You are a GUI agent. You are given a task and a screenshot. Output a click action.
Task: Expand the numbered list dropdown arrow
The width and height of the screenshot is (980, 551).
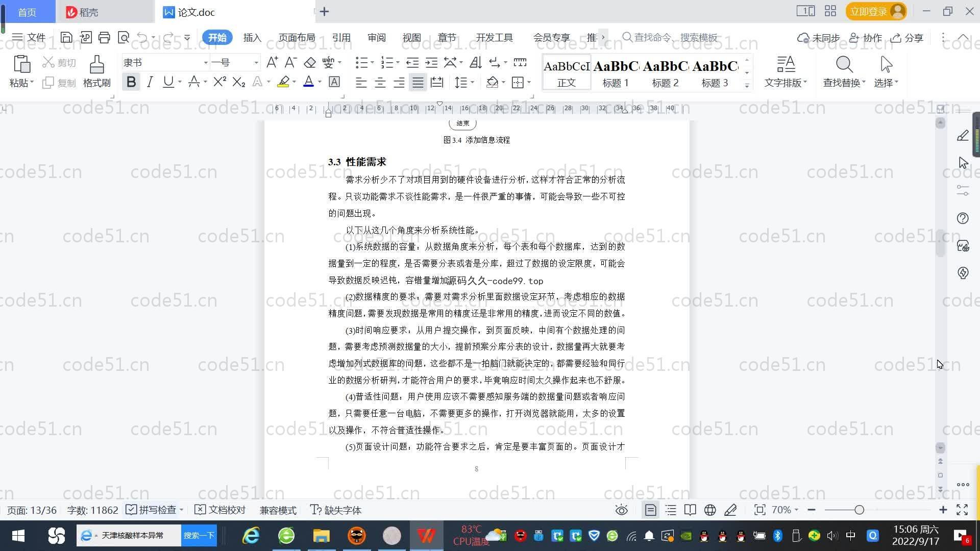[x=398, y=63]
